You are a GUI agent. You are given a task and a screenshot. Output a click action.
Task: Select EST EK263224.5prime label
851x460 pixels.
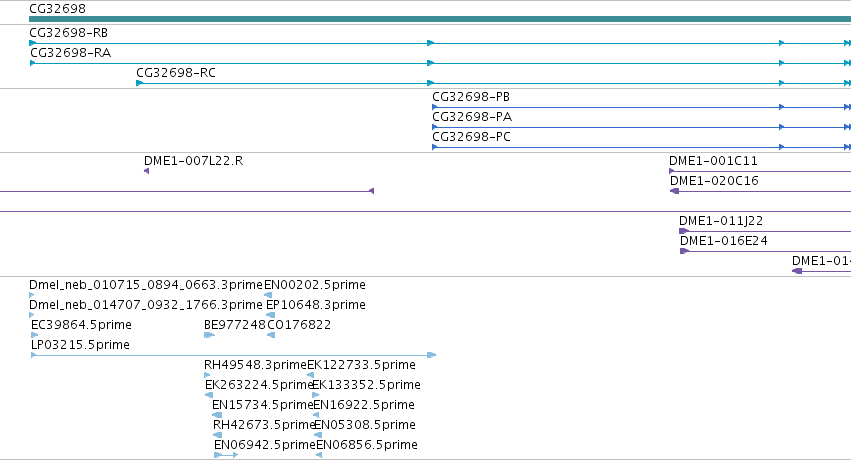click(x=259, y=386)
